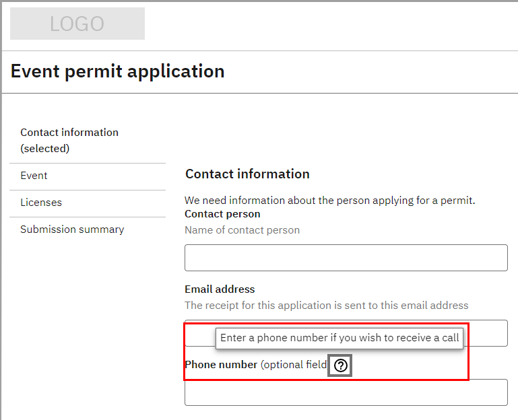Open the Event step in sidebar
This screenshot has height=420, width=518.
(x=34, y=176)
